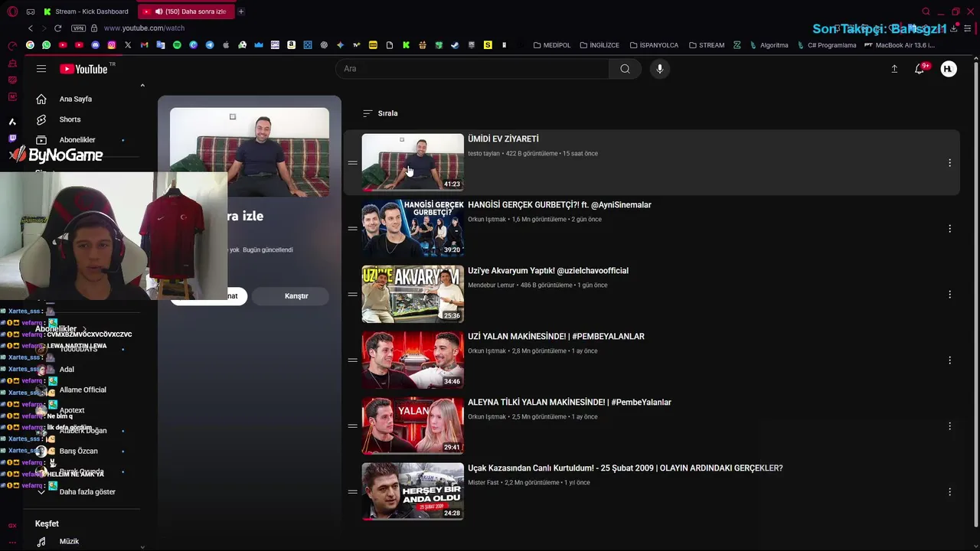The height and width of the screenshot is (551, 980).
Task: Open the YouTube guide hamburger menu
Action: coord(41,69)
